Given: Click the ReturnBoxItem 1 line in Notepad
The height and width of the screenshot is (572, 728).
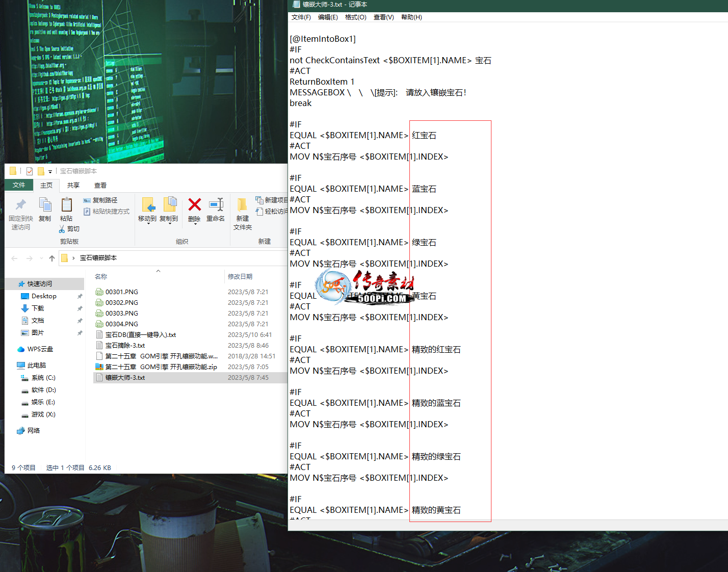Looking at the screenshot, I should (322, 82).
